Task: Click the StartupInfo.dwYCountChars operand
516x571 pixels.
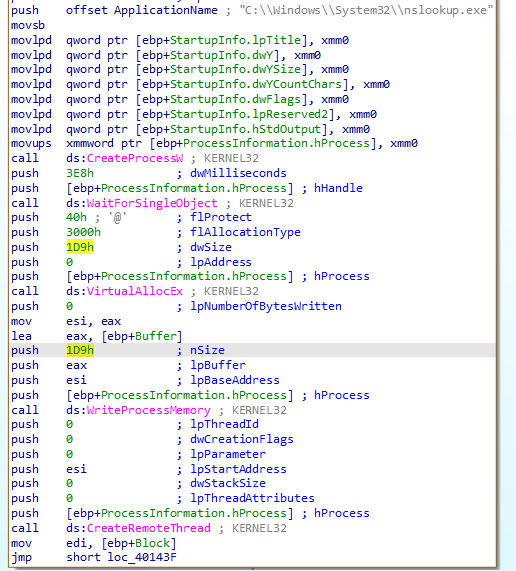Action: click(x=257, y=84)
